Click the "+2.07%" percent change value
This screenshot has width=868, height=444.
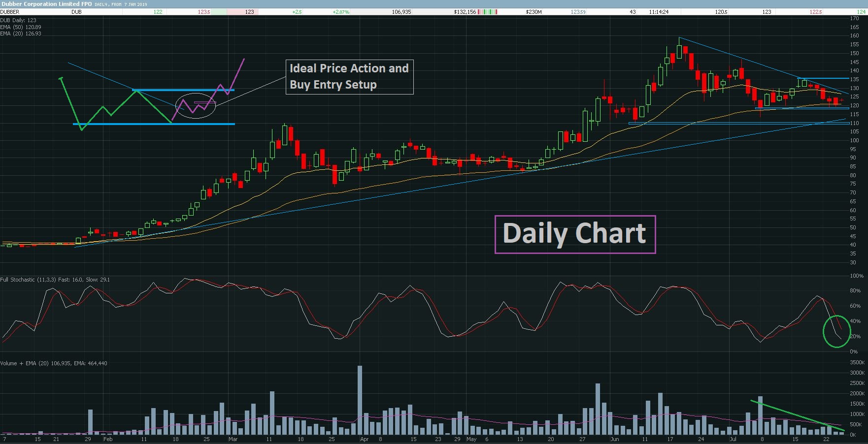click(x=342, y=12)
